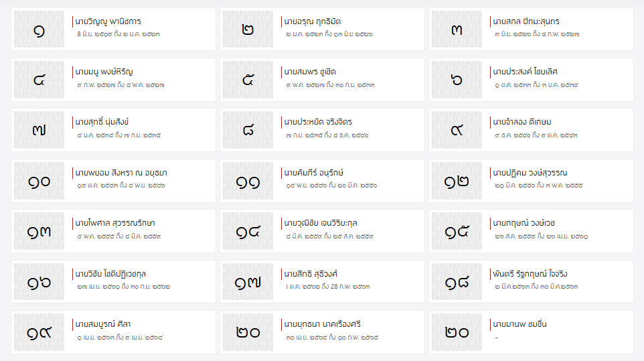Select the number ๑๕ thumbnail tile
Screen dimensions: 644x361
click(457, 231)
